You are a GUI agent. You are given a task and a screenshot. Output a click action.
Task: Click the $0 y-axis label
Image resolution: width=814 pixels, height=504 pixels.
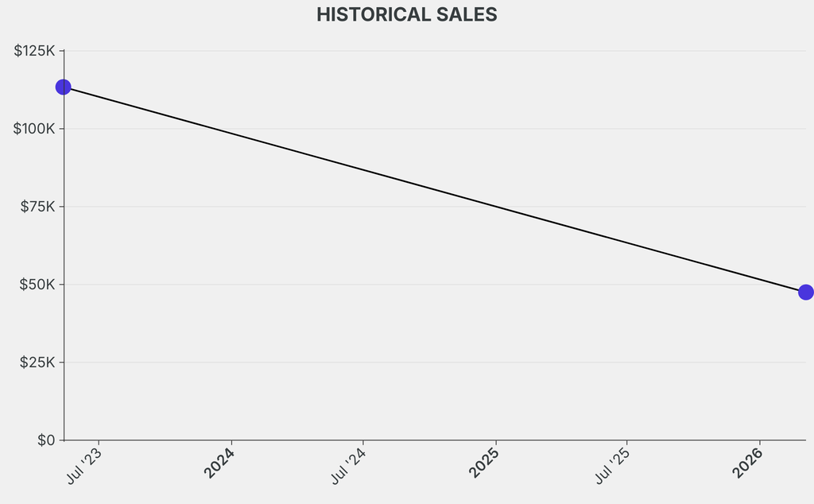[46, 440]
